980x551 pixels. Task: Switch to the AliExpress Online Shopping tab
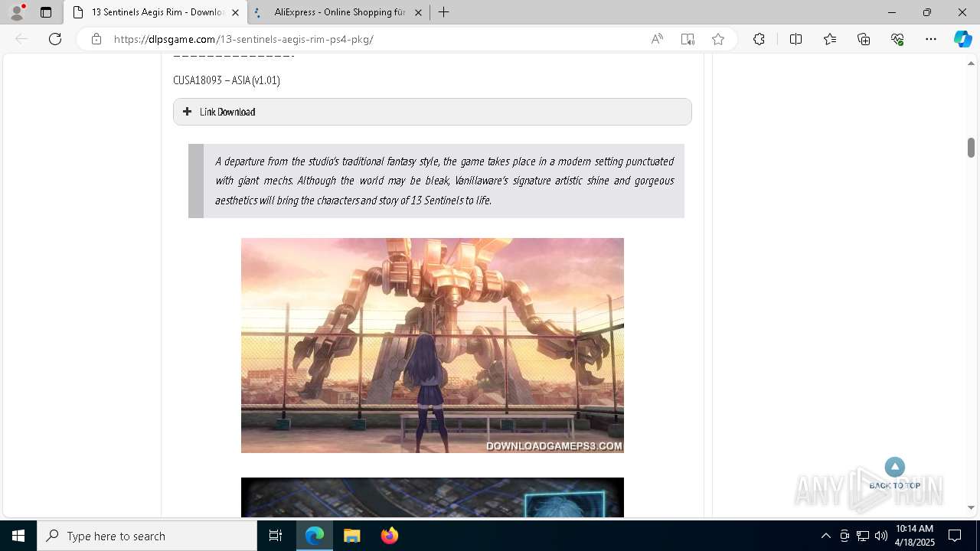[x=339, y=12]
